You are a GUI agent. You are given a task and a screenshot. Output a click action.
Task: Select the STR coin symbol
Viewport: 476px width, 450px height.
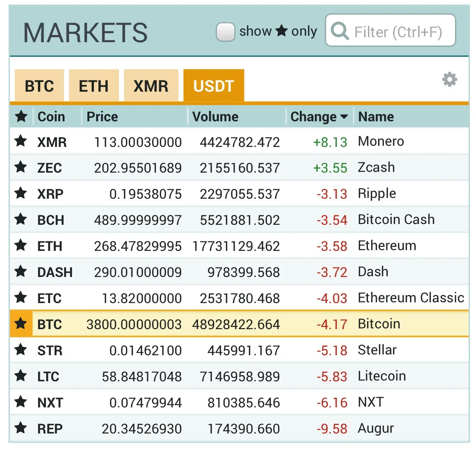(x=50, y=351)
